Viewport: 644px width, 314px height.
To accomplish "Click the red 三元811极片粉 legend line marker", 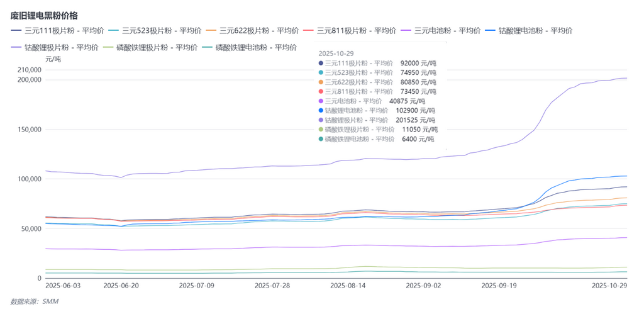I will (310, 30).
